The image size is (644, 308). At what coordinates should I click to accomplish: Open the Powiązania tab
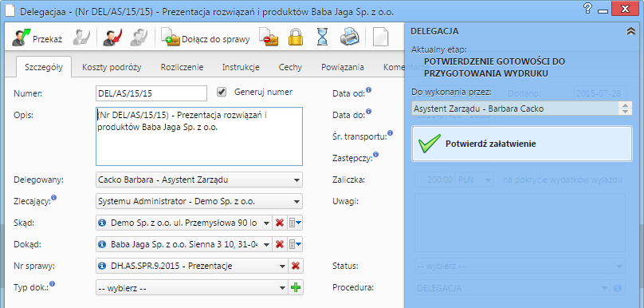tap(343, 68)
